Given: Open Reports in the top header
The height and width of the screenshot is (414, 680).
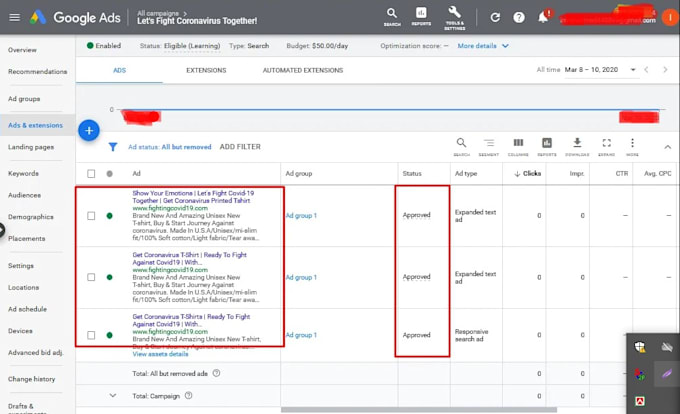Looking at the screenshot, I should click(x=421, y=17).
